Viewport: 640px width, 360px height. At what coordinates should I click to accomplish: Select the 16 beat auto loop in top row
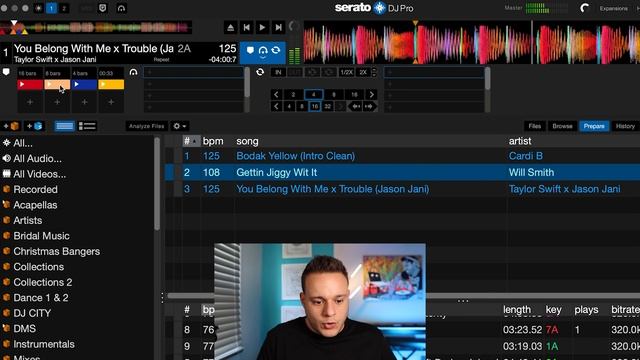point(354,95)
